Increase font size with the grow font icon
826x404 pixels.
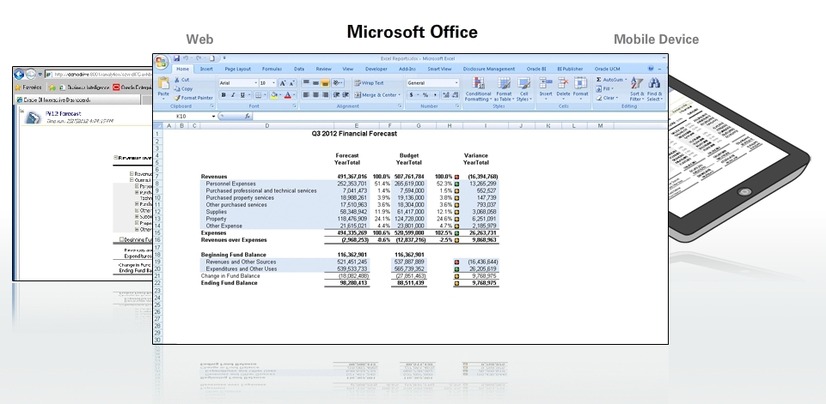pos(282,83)
